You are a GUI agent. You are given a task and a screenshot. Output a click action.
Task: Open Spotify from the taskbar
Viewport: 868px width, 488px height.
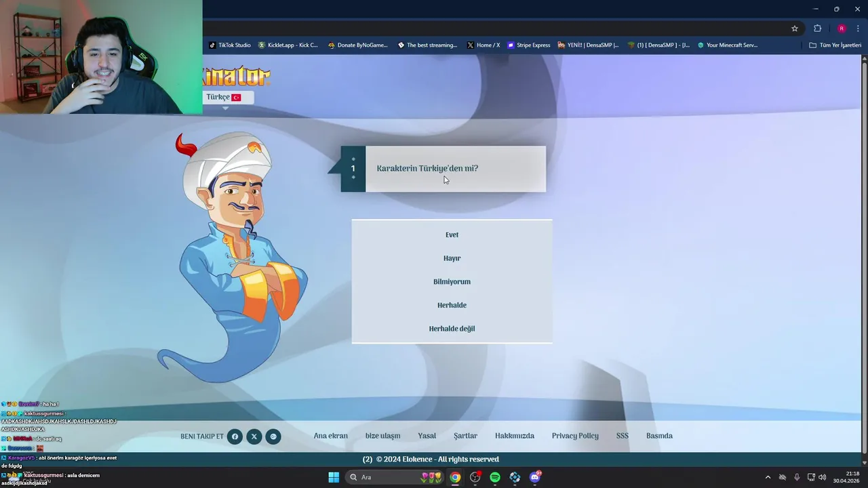coord(495,477)
